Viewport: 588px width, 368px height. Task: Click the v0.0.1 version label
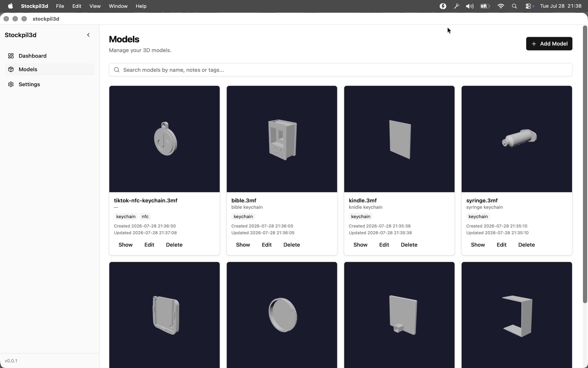point(11,361)
